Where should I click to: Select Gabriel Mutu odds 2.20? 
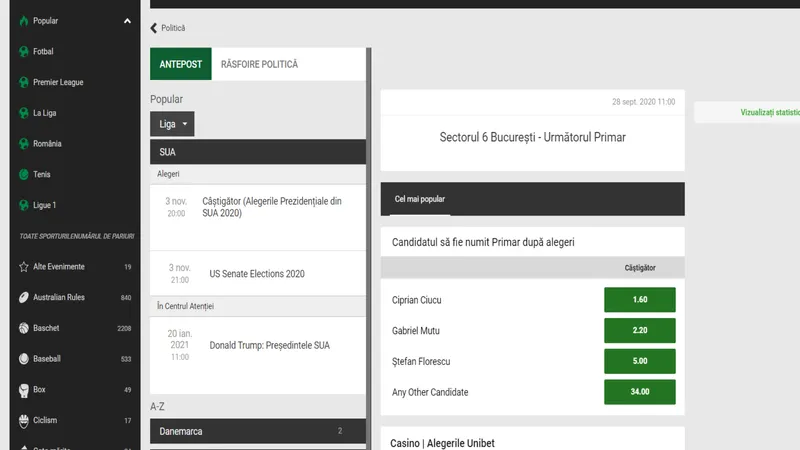[639, 330]
